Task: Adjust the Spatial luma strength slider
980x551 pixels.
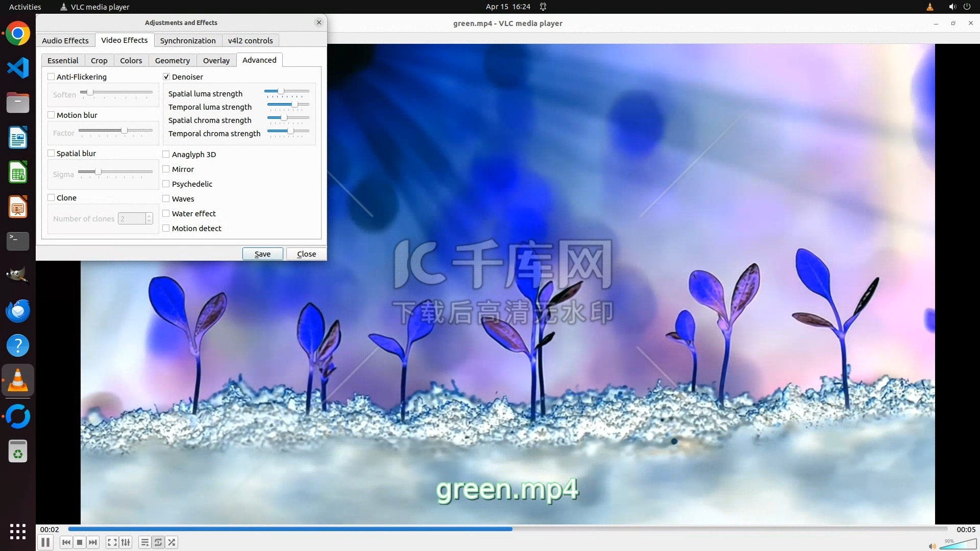Action: coord(281,91)
